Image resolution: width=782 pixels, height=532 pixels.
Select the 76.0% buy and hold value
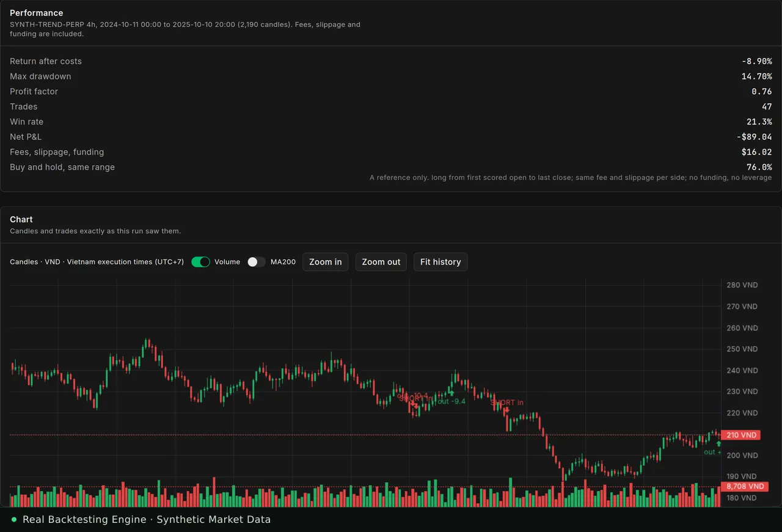point(759,167)
